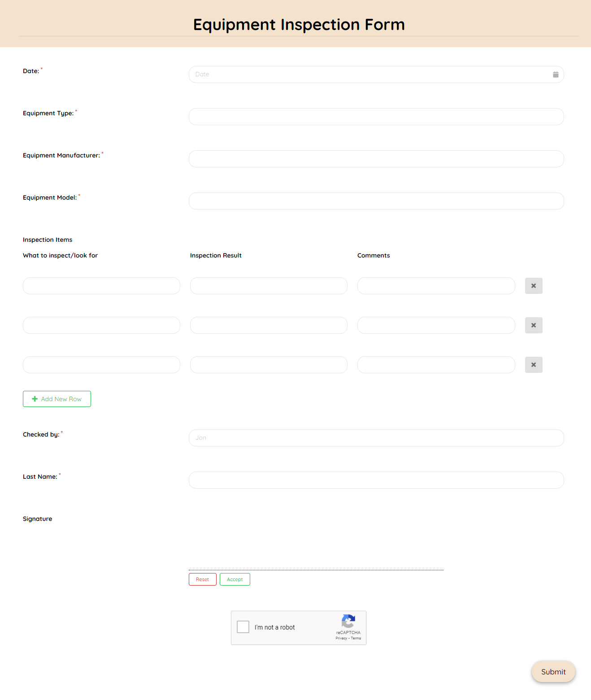
Task: Check the "I'm not a robot" box
Action: [243, 627]
